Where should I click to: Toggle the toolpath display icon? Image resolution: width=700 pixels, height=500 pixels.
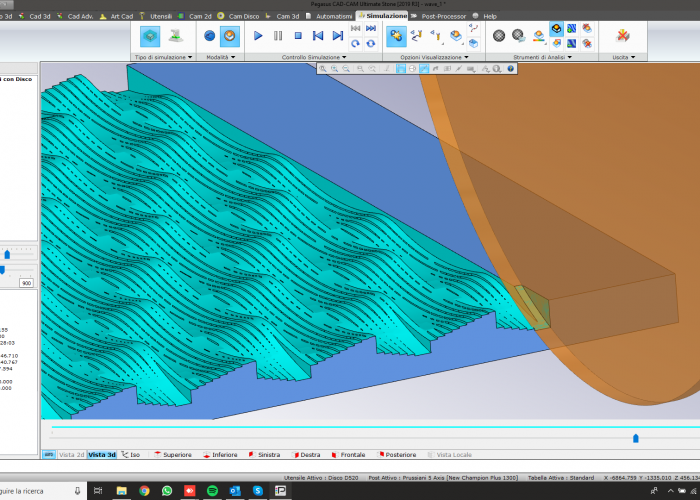[417, 36]
